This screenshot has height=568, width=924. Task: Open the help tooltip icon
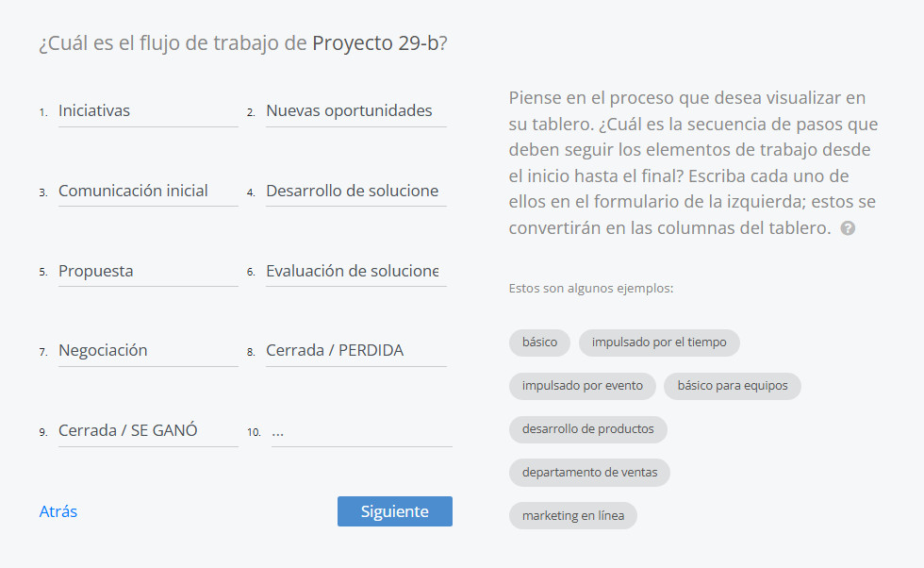[x=847, y=228]
